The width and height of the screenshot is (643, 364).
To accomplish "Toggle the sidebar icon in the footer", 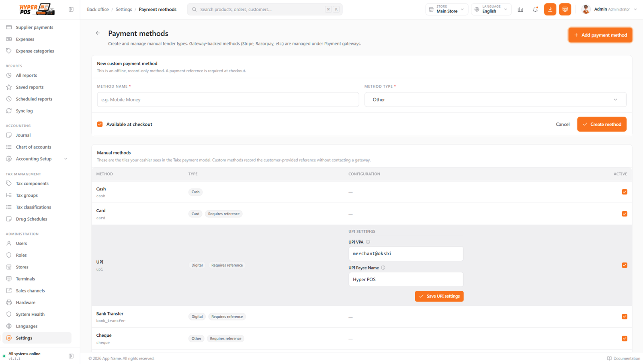I will 71,356.
